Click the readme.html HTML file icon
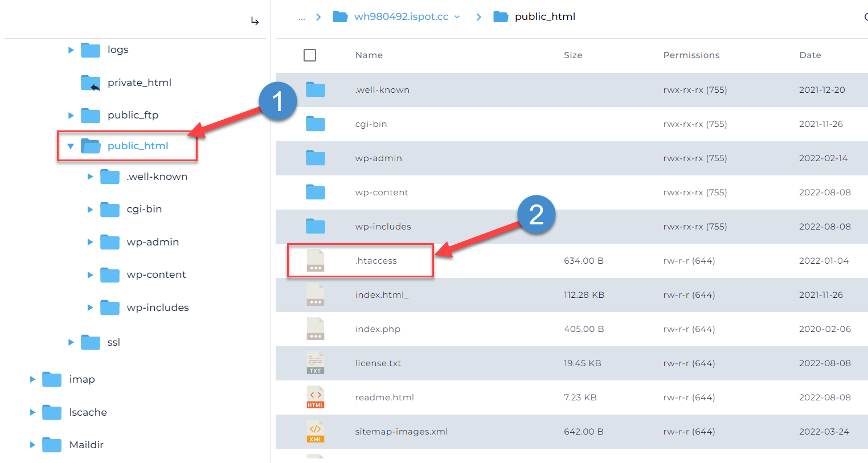Screen dimensions: 868x463 (x=315, y=398)
